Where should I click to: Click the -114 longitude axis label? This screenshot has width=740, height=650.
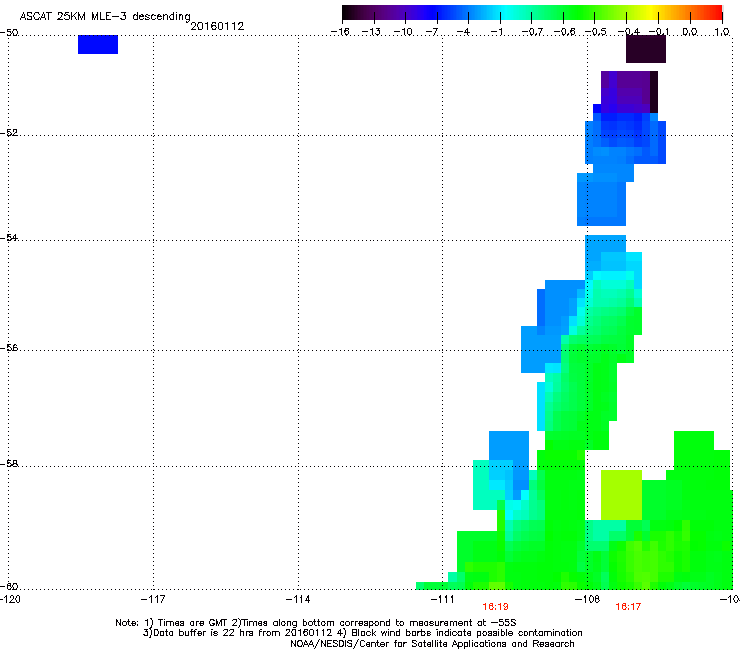tap(298, 599)
